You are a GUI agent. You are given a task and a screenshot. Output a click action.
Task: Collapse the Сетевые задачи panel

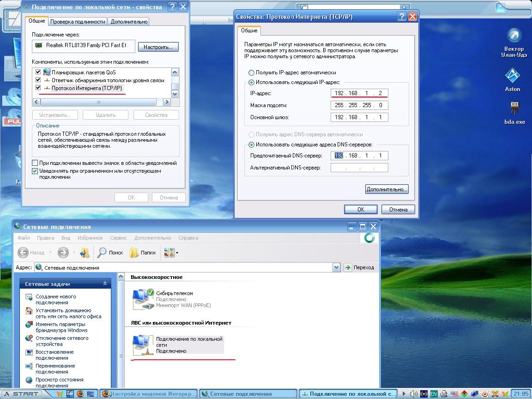click(x=105, y=284)
